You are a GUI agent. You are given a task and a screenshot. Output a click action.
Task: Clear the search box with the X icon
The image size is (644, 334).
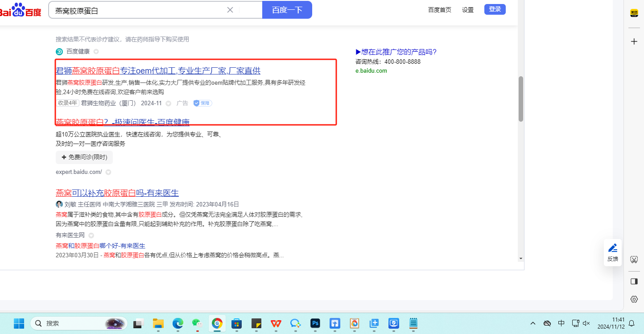pos(230,10)
